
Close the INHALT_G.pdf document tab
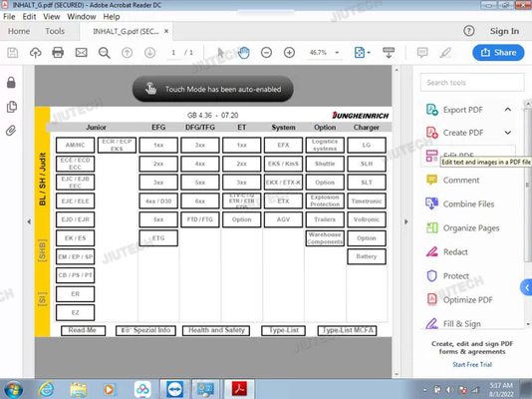tap(166, 31)
